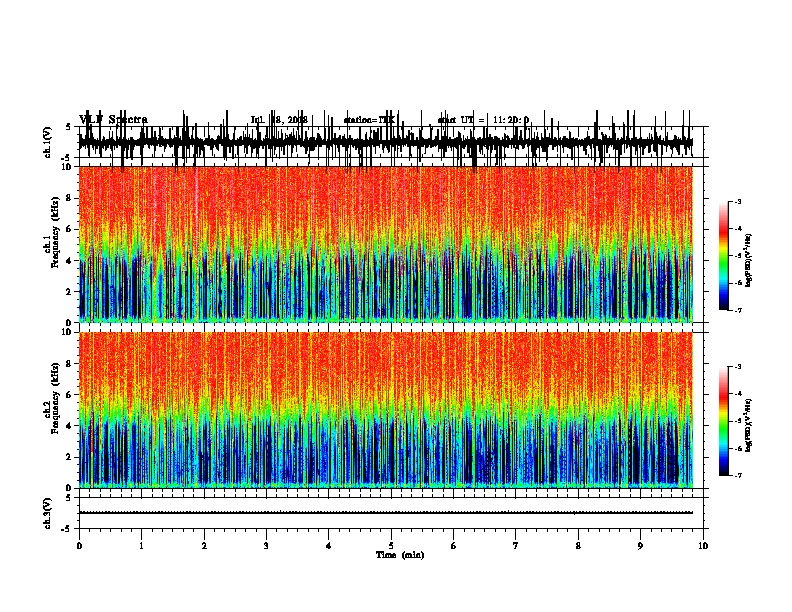This screenshot has height=612, width=792.
Task: Click the '5' volt tick of ch.3 waveform
Action: pos(69,498)
